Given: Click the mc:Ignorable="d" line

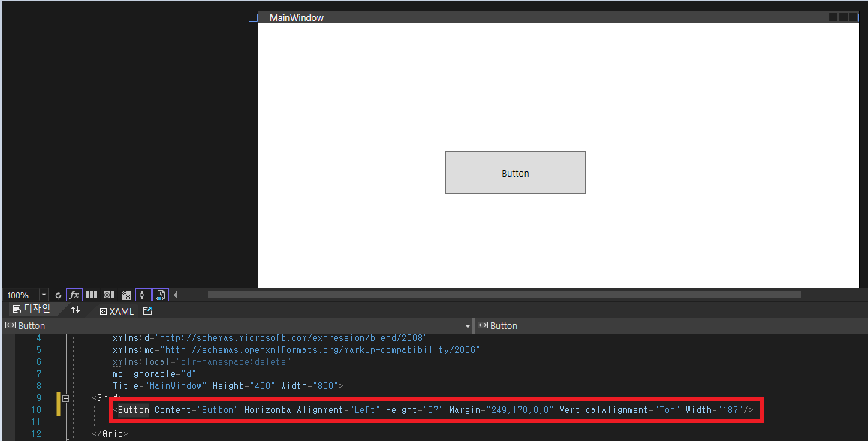Looking at the screenshot, I should pos(155,374).
